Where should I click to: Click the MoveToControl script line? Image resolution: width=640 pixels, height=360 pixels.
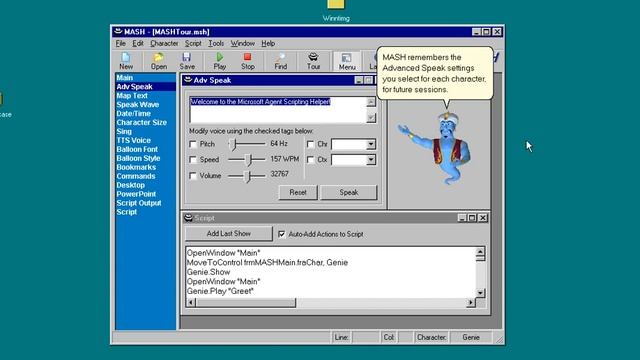click(x=267, y=262)
